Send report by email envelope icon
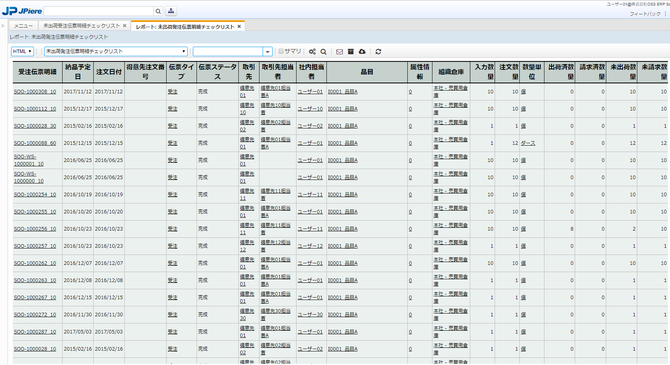This screenshot has height=365, width=670. click(339, 52)
